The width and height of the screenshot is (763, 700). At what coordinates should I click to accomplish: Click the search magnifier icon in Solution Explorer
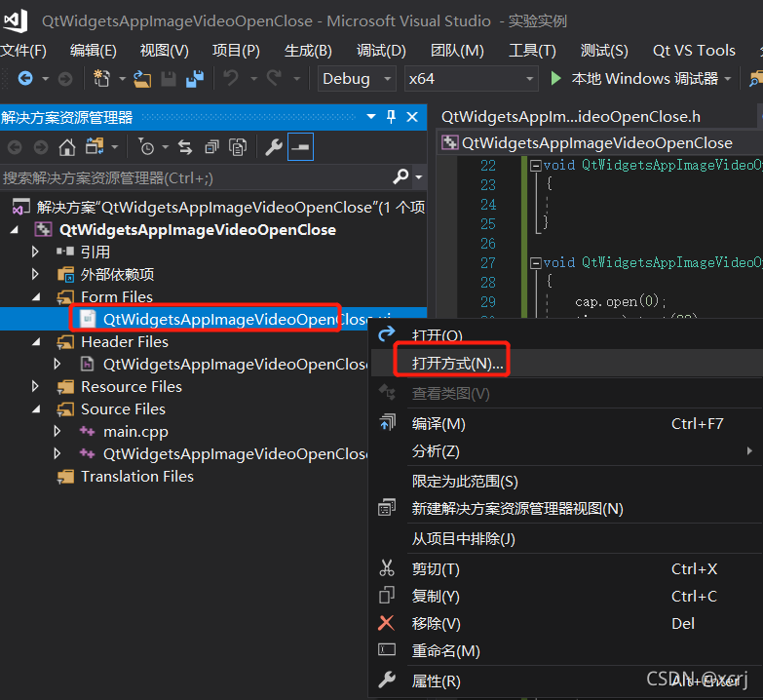pyautogui.click(x=401, y=176)
